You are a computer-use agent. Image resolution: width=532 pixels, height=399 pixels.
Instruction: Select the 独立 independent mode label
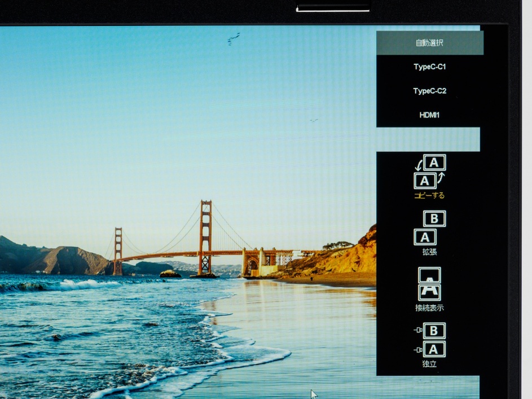pyautogui.click(x=429, y=365)
